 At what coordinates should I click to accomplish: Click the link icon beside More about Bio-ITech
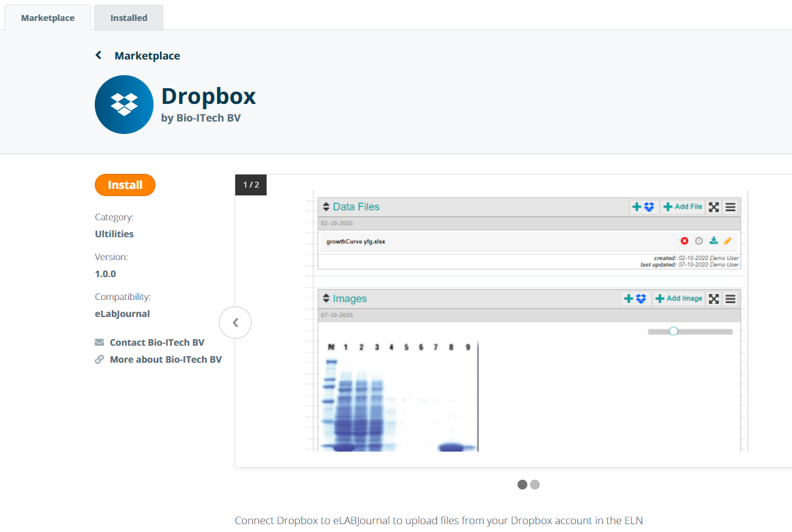(x=99, y=359)
